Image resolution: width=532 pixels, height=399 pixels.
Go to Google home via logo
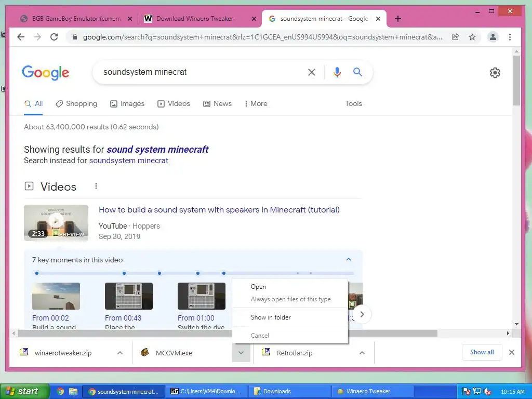click(x=46, y=73)
